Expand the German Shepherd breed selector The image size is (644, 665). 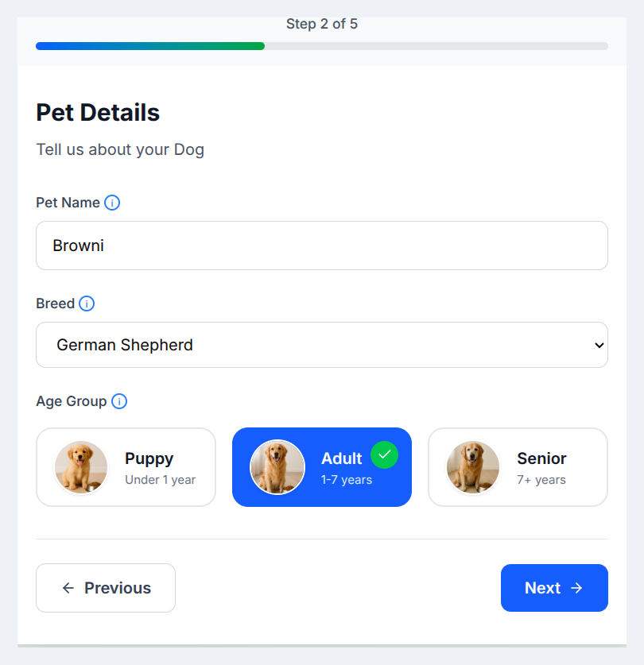click(x=321, y=345)
